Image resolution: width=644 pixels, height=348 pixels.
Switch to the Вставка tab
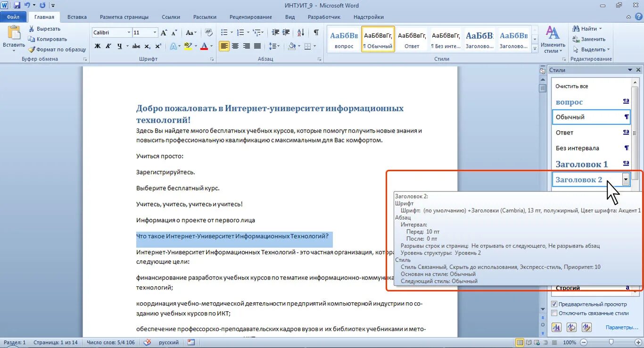pyautogui.click(x=77, y=17)
